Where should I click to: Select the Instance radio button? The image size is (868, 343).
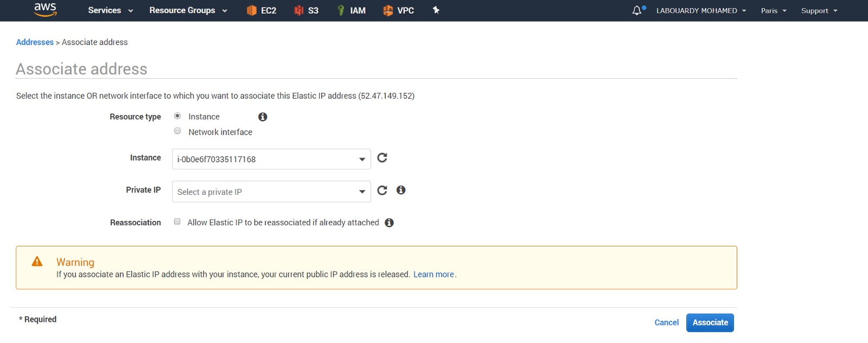177,116
